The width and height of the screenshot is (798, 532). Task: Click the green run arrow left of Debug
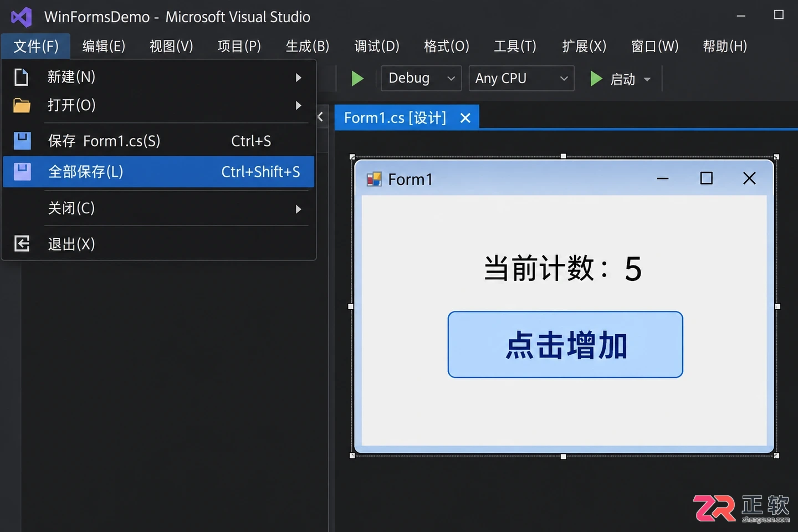point(357,79)
